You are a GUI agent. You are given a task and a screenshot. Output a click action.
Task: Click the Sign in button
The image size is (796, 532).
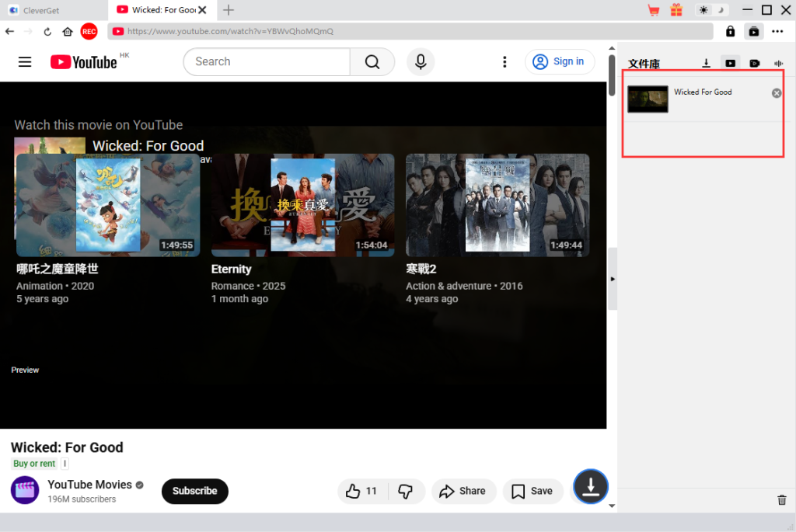coord(559,62)
